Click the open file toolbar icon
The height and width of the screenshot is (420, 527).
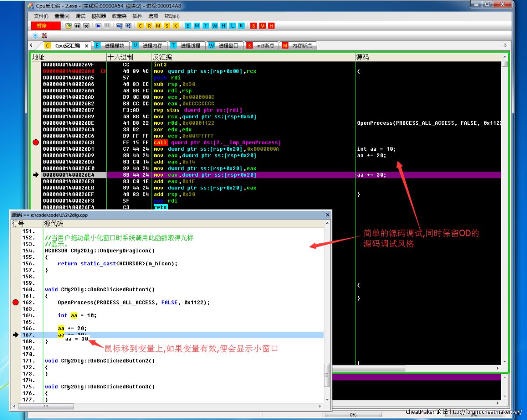68,26
